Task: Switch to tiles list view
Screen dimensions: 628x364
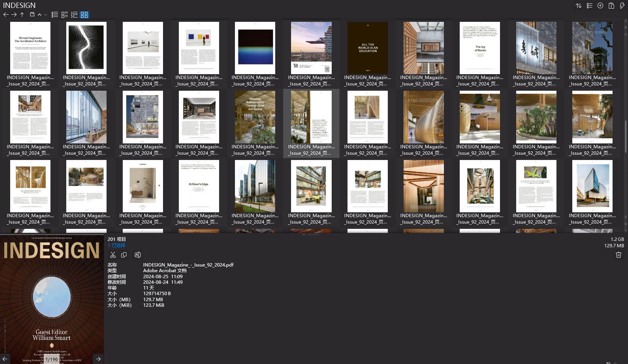Action: 65,15
